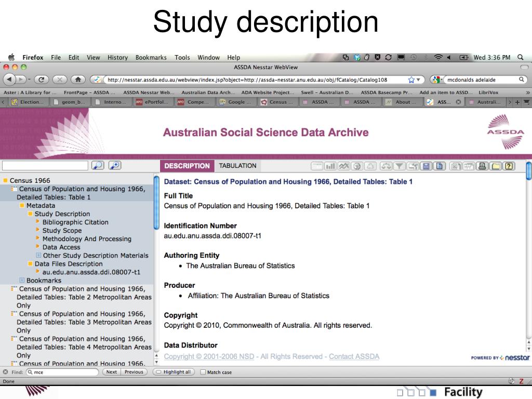532x399 pixels.
Task: Click the funnel subset filter icon
Action: click(400, 166)
